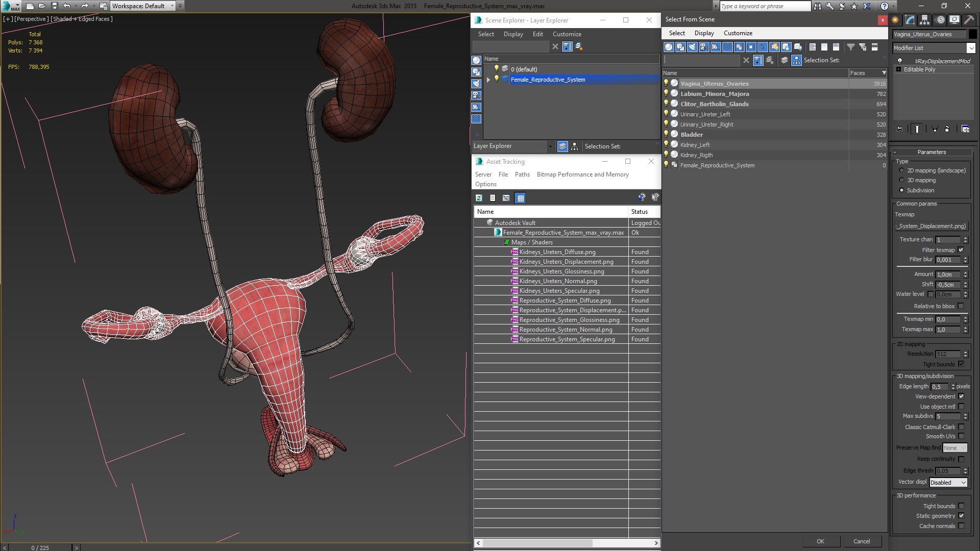Toggle Display Lights filter in Select From Scene
This screenshot has width=980, height=551.
coord(692,47)
